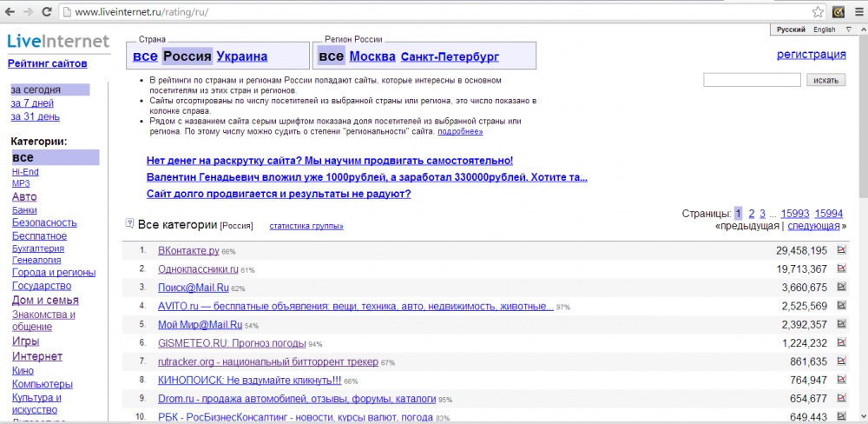Image resolution: width=868 pixels, height=424 pixels.
Task: Open the help question icon beside Все категории
Action: pyautogui.click(x=130, y=223)
